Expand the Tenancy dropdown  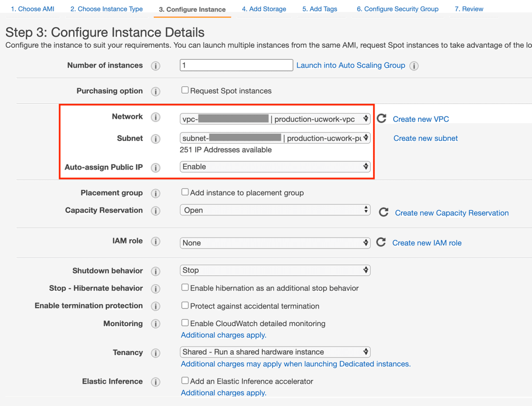point(275,352)
